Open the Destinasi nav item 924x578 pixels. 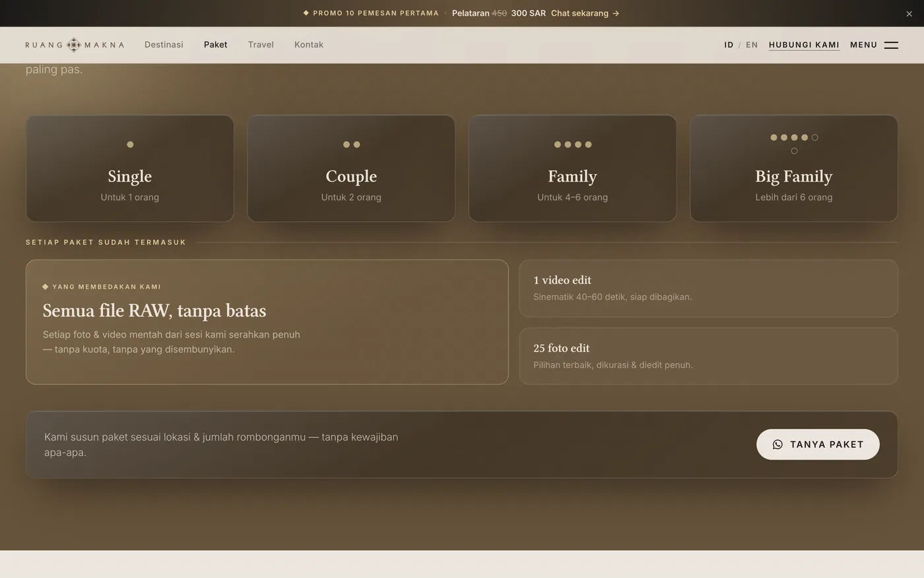pos(164,45)
